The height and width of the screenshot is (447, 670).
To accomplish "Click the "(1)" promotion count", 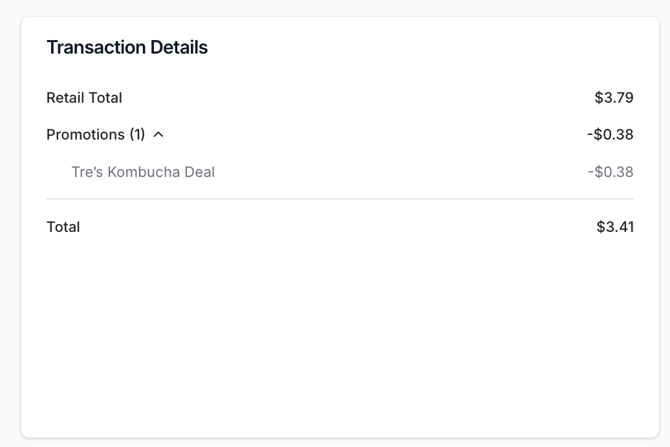I will [138, 135].
